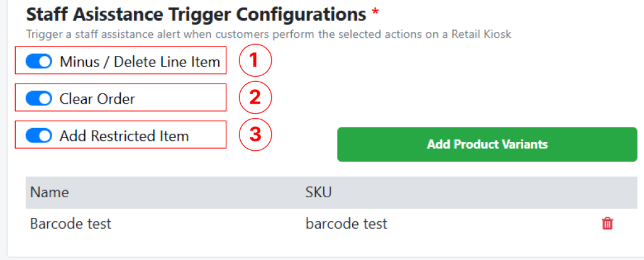
Task: Turn off the Clear Order toggle switch
Action: pyautogui.click(x=39, y=99)
